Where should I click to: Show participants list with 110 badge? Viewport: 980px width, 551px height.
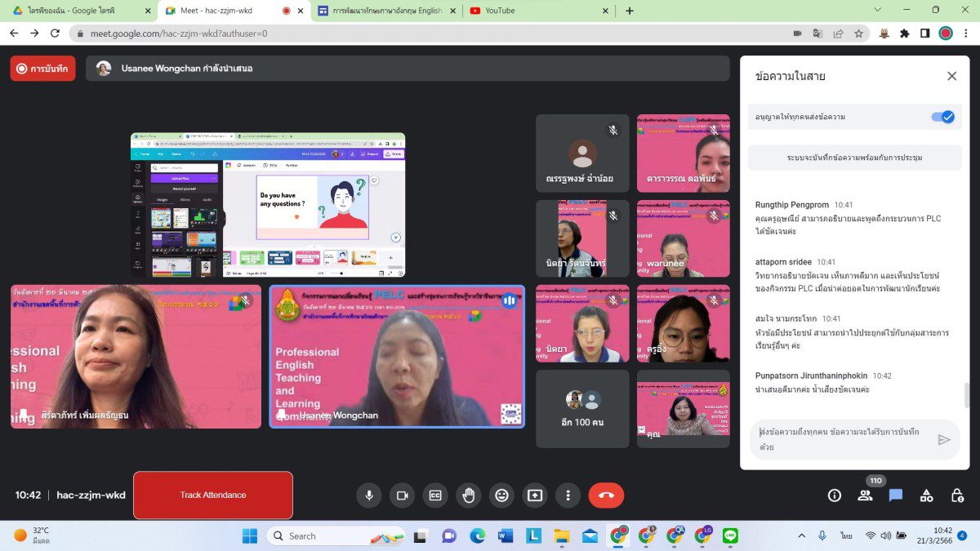865,495
